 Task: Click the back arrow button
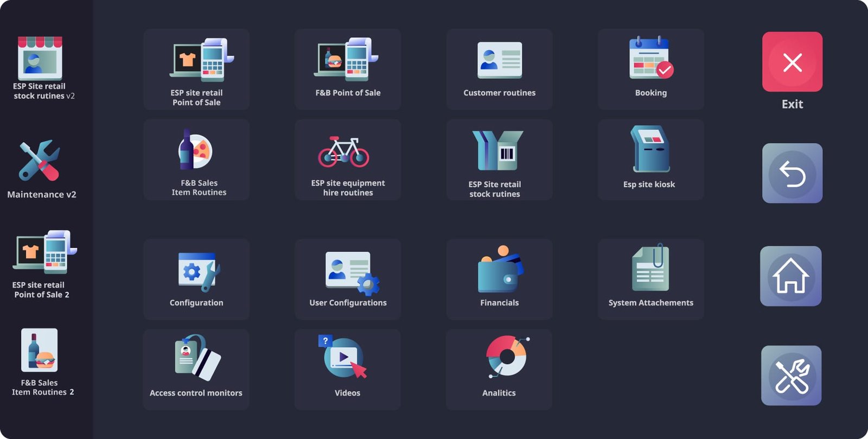click(x=792, y=173)
